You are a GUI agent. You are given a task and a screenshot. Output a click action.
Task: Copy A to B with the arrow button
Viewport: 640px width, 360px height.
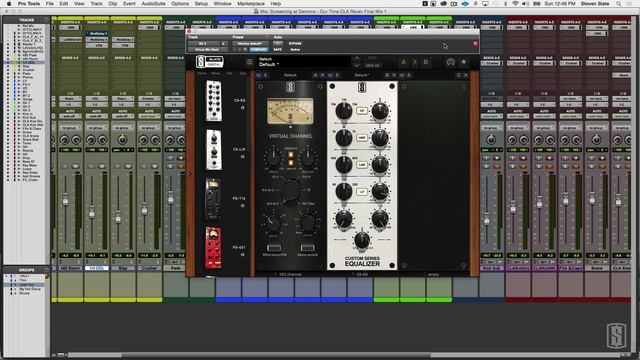[x=414, y=62]
